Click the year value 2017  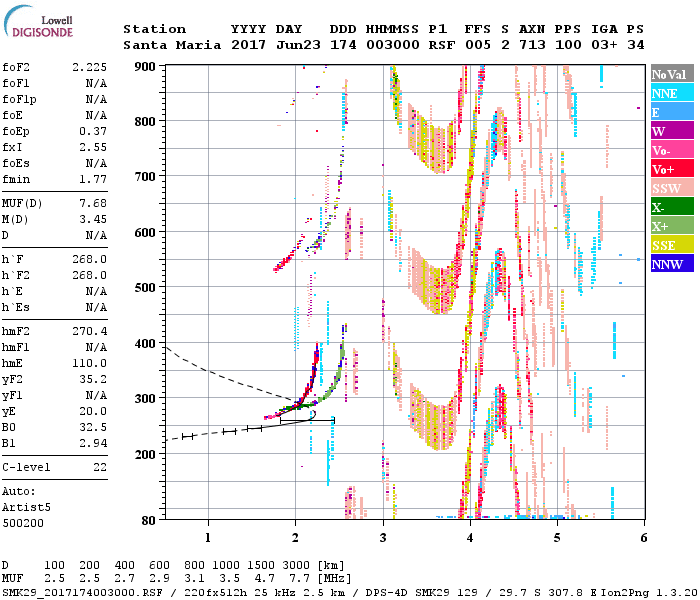click(x=248, y=46)
